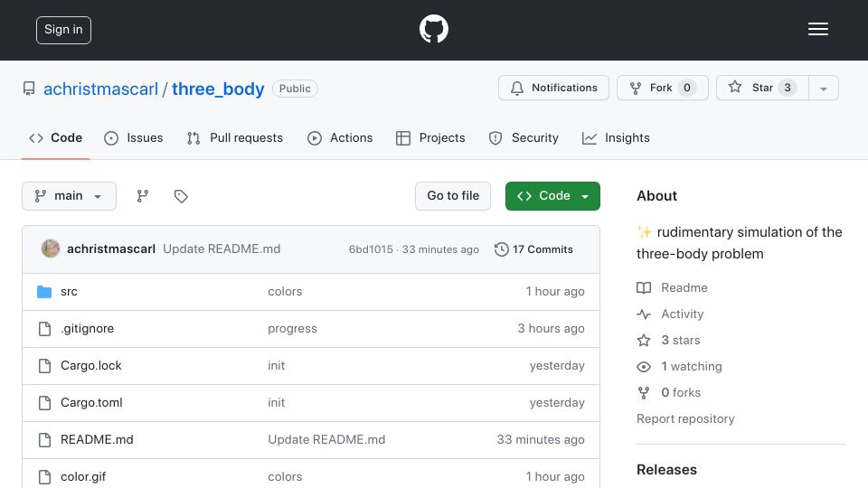Image resolution: width=868 pixels, height=488 pixels.
Task: Open the README.md file
Action: click(x=97, y=440)
